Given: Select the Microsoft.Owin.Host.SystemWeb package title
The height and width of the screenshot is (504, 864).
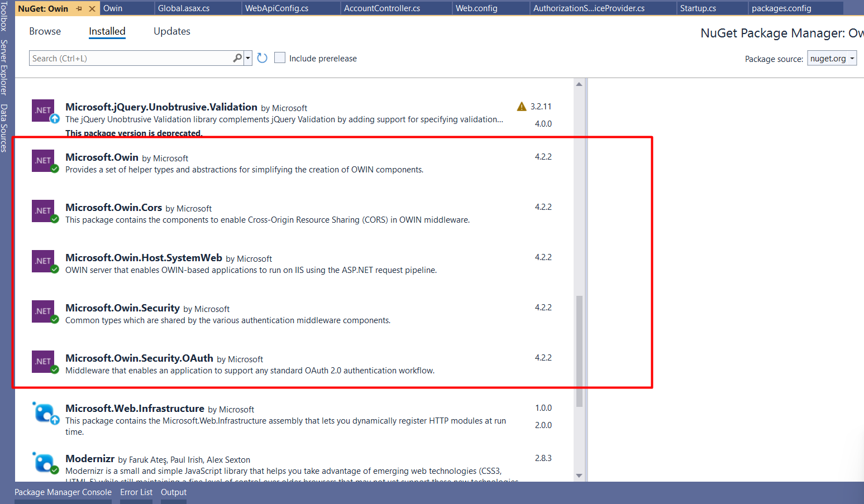Looking at the screenshot, I should coord(144,258).
